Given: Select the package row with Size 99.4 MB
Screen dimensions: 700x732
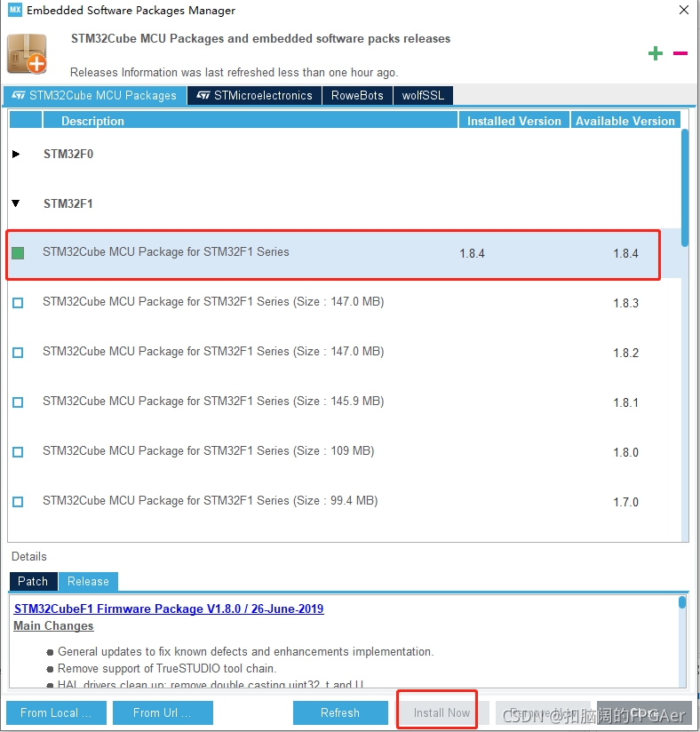Looking at the screenshot, I should tap(344, 502).
